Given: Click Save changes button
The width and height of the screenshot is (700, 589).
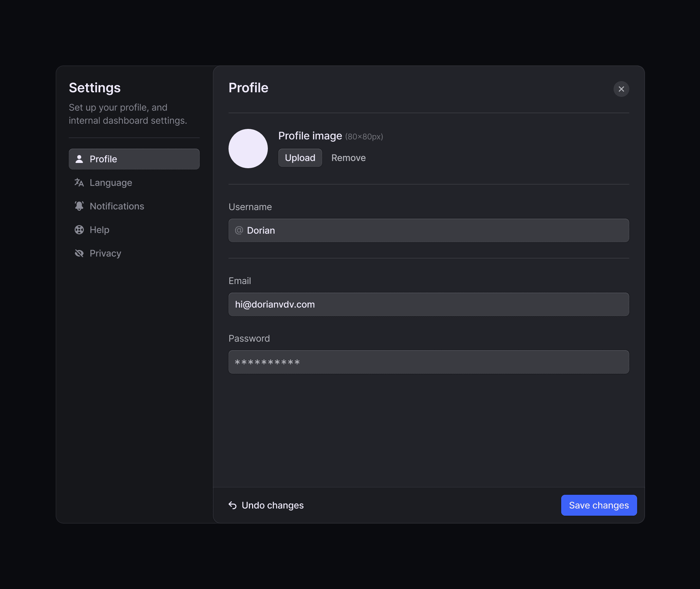Looking at the screenshot, I should click(x=599, y=505).
